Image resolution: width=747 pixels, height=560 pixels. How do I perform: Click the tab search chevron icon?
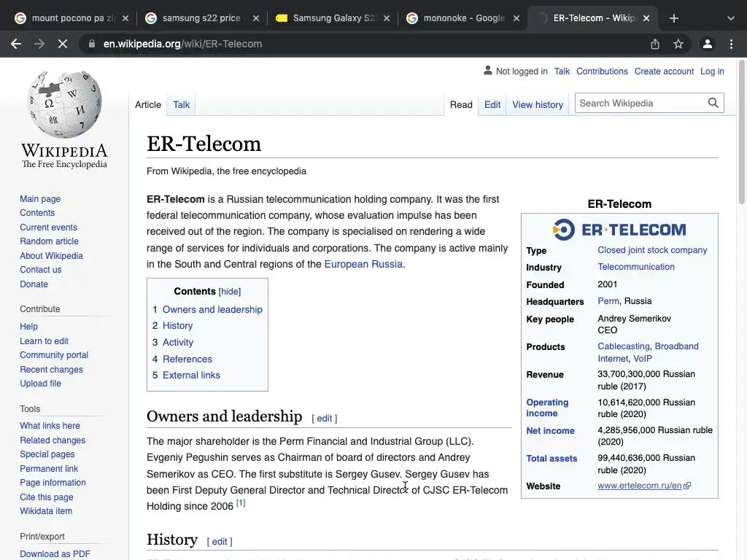(731, 18)
